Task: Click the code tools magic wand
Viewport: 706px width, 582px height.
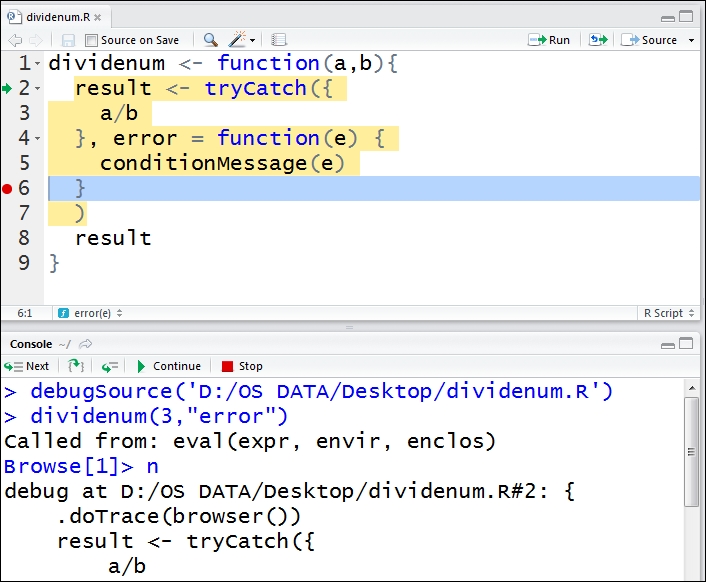Action: click(x=239, y=40)
